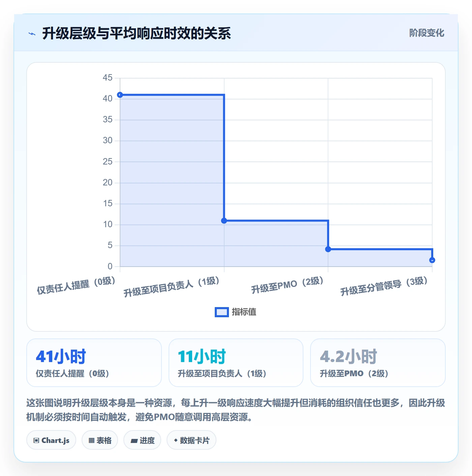Click the 阶段变化 label in header

point(427,33)
